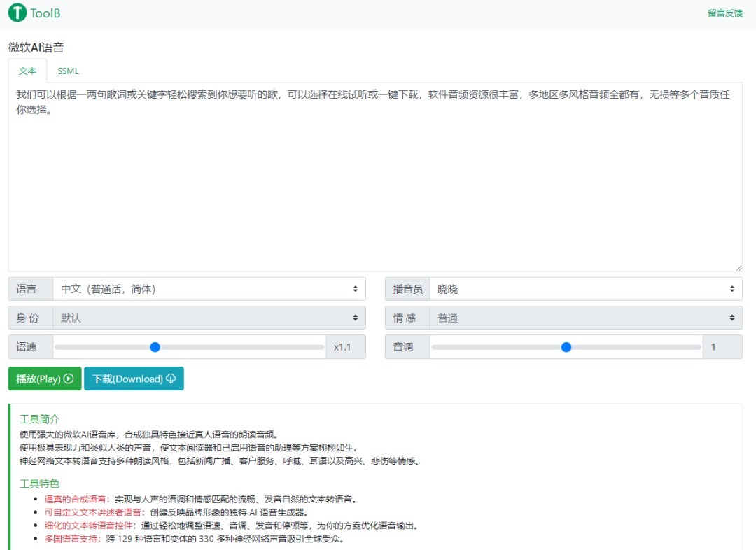Select the 文本 tab
Viewport: 756px width, 550px height.
click(x=27, y=71)
